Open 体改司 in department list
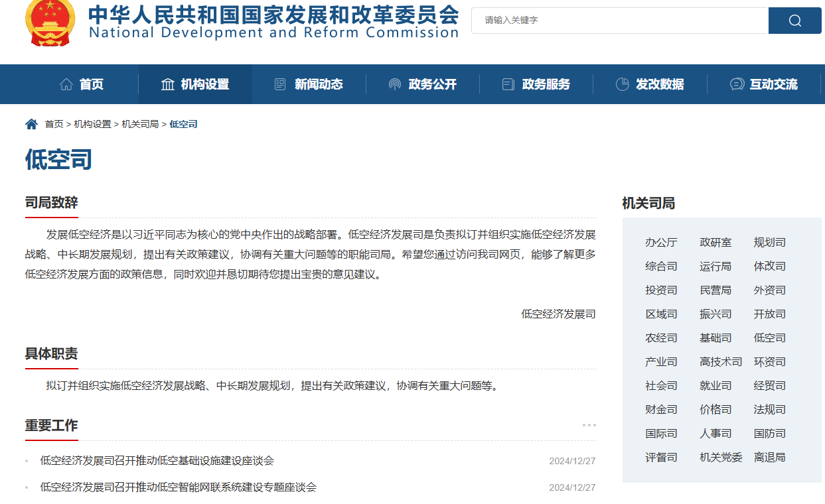 tap(769, 266)
